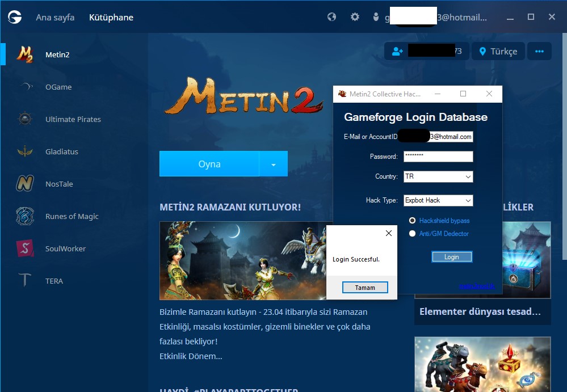
Task: Click the account avatar icon
Action: click(376, 17)
